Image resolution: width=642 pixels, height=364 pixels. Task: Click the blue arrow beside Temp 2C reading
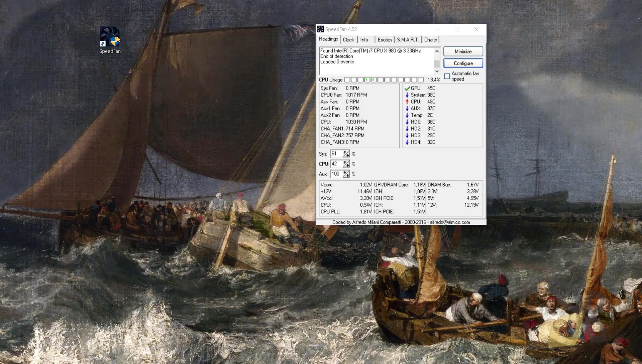pyautogui.click(x=407, y=115)
